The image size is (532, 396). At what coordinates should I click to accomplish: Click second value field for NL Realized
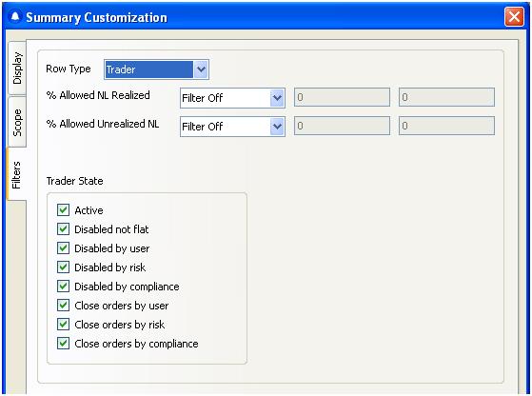tap(446, 97)
